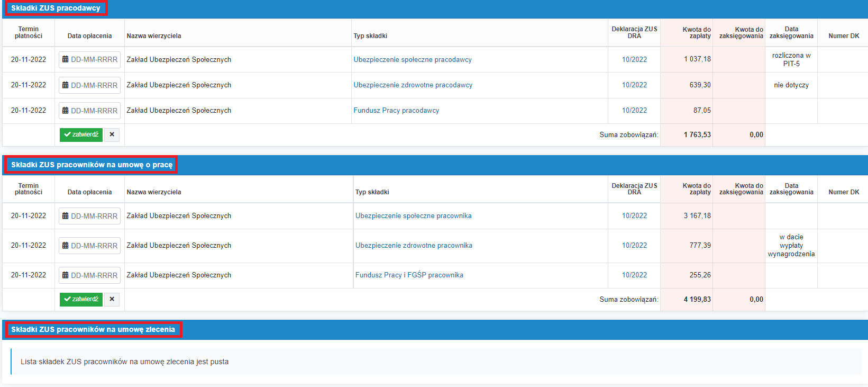The width and height of the screenshot is (868, 387).
Task: Focus payment date field for employee social insurance
Action: (x=89, y=216)
